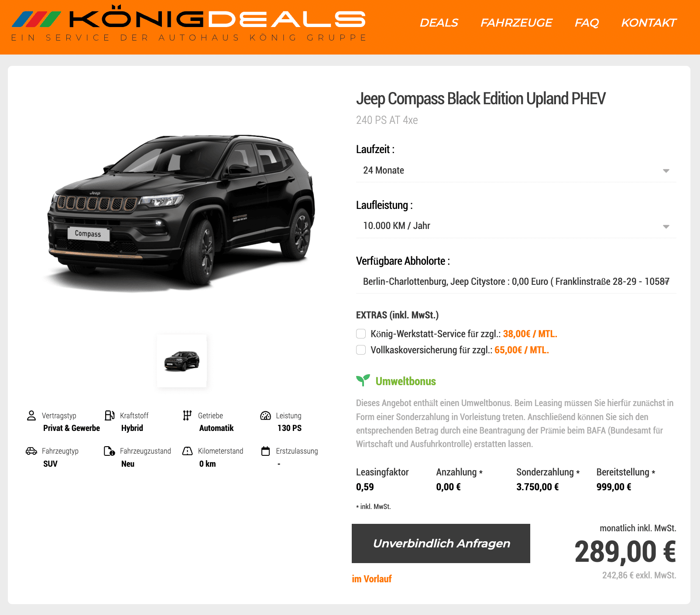
Task: Click the Getriebe gearshift icon
Action: (187, 415)
